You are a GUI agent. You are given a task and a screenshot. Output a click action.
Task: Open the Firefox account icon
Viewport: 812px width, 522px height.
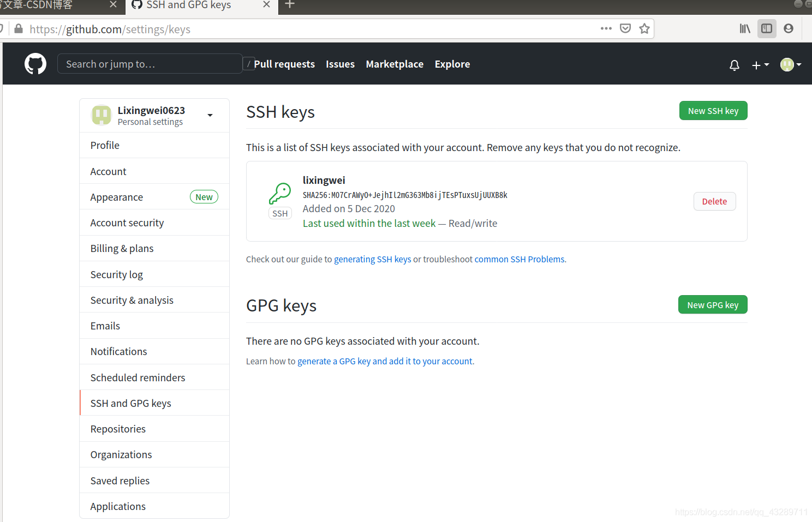pos(789,28)
